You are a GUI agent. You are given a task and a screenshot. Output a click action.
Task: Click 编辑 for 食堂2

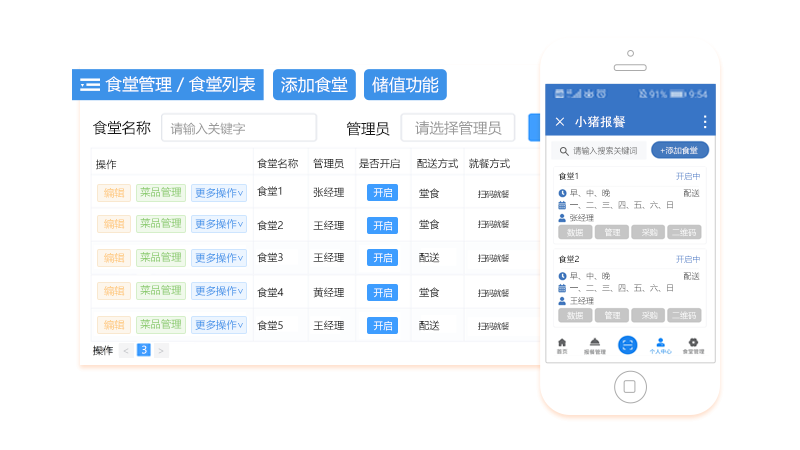click(x=114, y=224)
